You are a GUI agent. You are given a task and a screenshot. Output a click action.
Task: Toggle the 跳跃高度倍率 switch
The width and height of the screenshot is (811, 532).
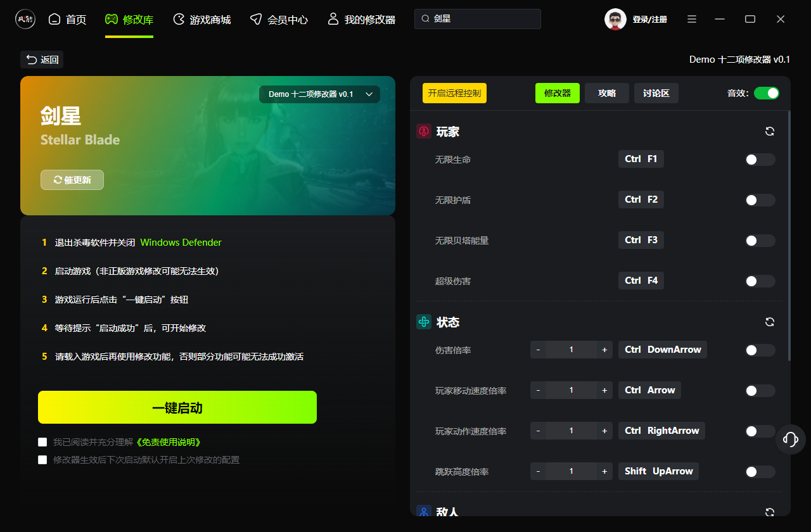click(x=760, y=472)
